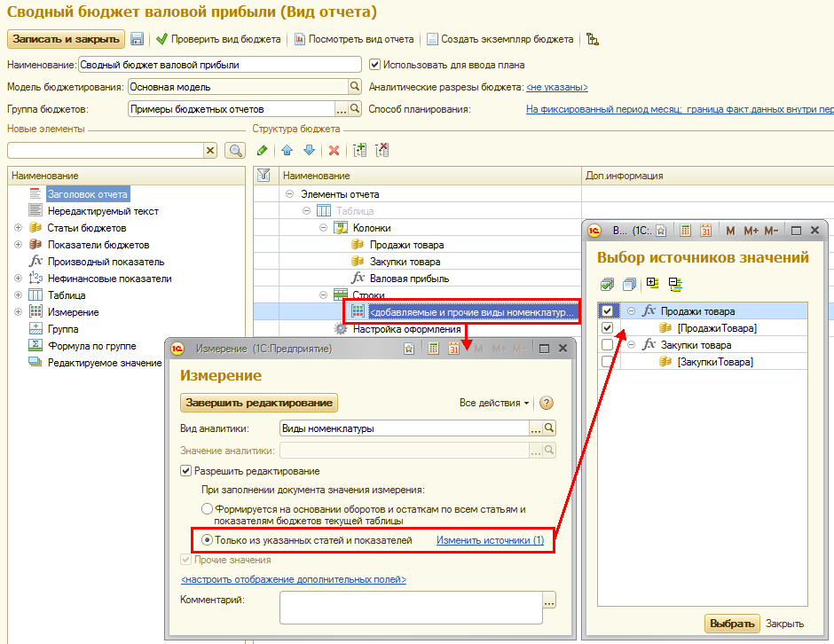Click the save diskette icon
The width and height of the screenshot is (834, 644).
click(x=138, y=39)
